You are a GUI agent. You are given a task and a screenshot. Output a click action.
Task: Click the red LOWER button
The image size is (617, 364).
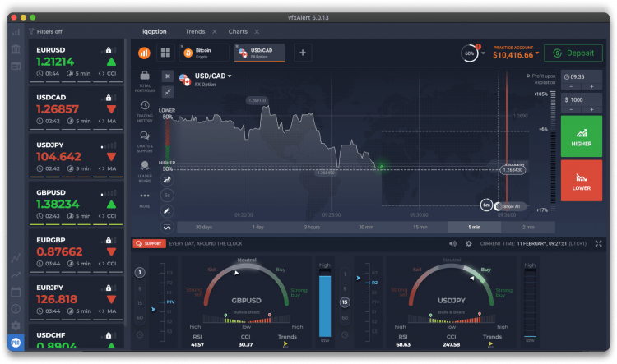click(x=581, y=181)
